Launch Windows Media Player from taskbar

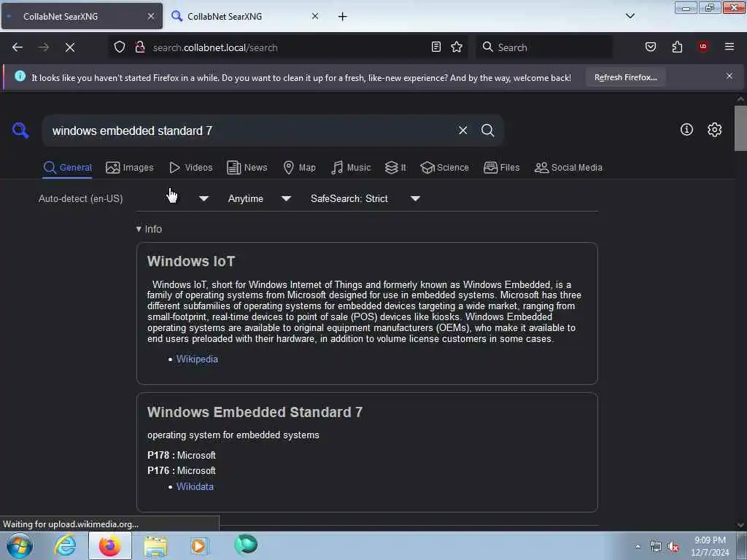pyautogui.click(x=199, y=545)
